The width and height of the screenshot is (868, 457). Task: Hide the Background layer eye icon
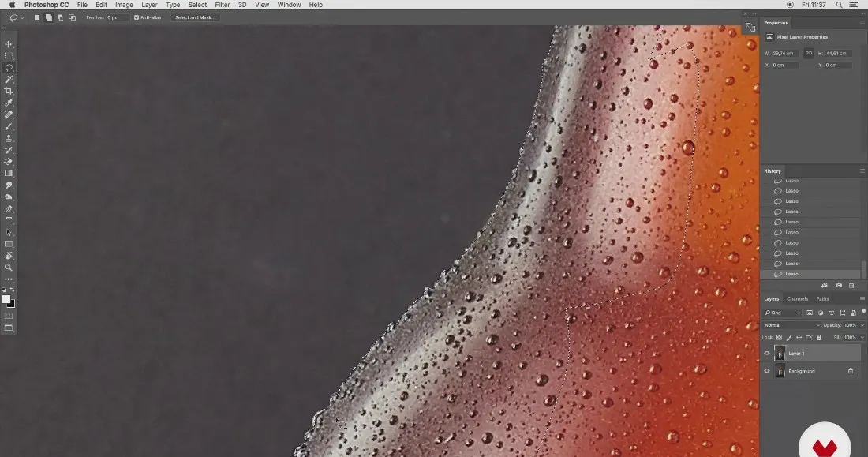click(x=767, y=371)
